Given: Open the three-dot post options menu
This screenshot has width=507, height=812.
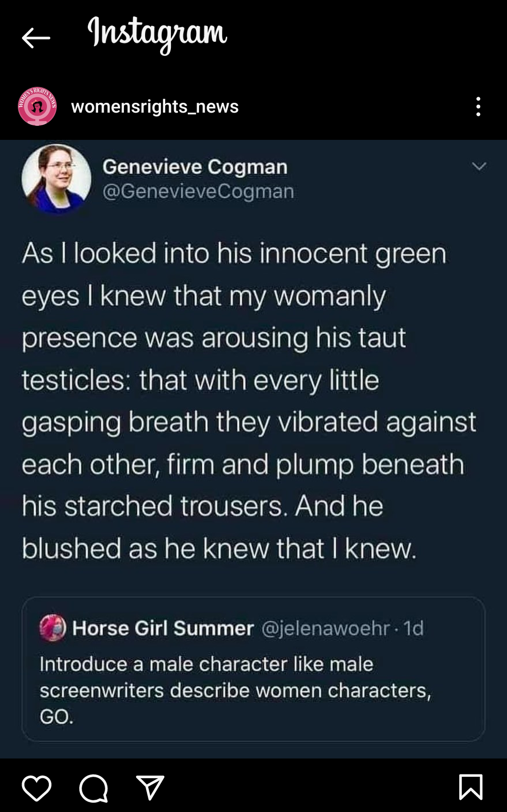Looking at the screenshot, I should (478, 107).
